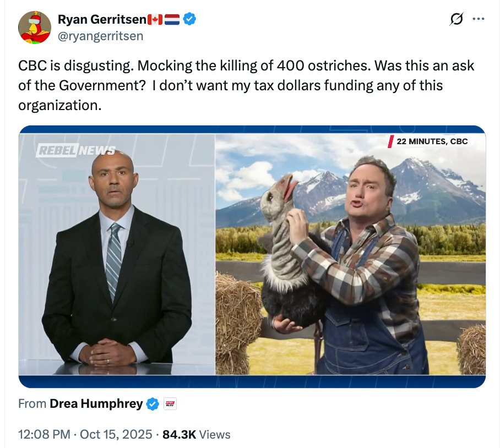
Task: Click the 12:08 PM Oct 15, 2025 timestamp
Action: pyautogui.click(x=85, y=434)
